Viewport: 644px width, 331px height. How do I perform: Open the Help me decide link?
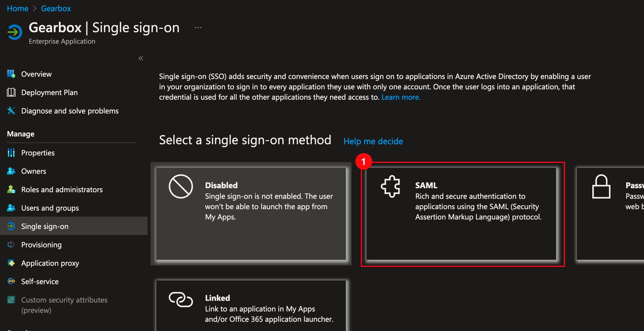coord(373,141)
